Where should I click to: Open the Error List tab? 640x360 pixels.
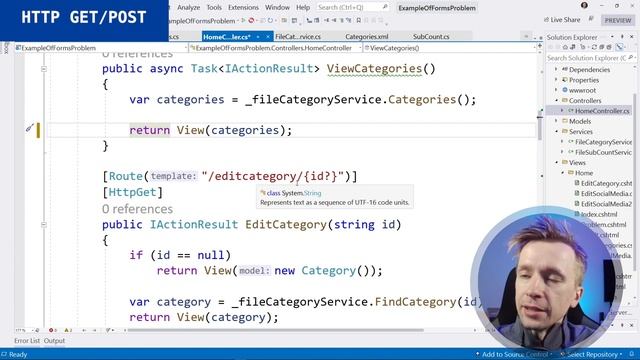tap(27, 340)
